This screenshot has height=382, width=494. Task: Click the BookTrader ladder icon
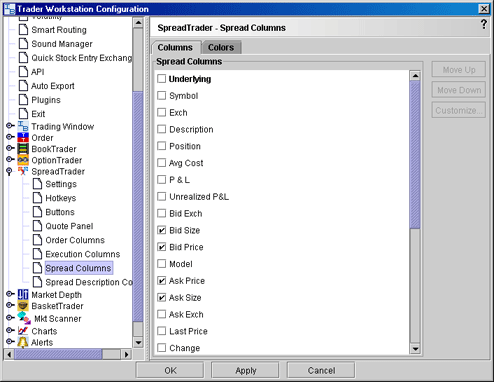(23, 149)
